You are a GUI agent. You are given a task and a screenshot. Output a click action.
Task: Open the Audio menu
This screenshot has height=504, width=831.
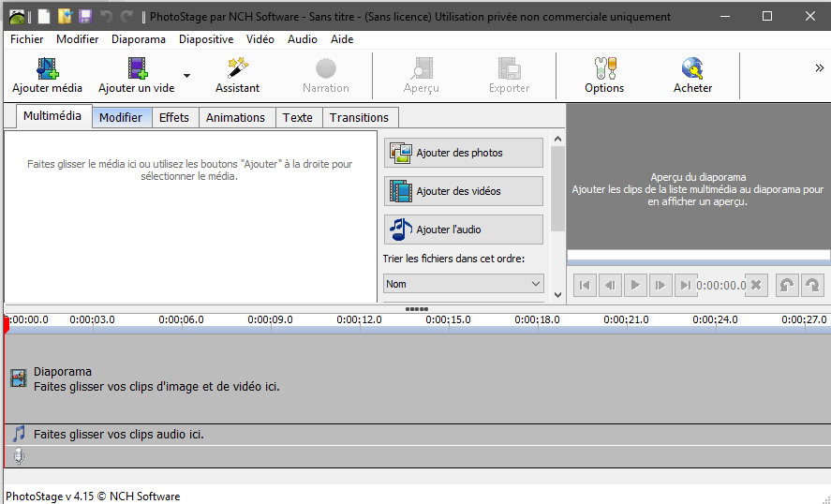point(303,39)
